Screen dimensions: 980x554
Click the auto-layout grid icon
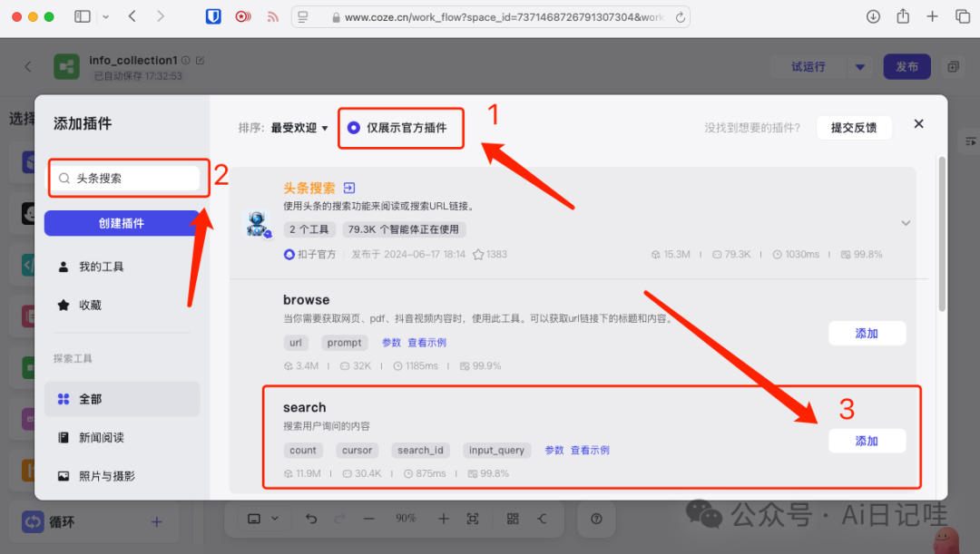[513, 519]
